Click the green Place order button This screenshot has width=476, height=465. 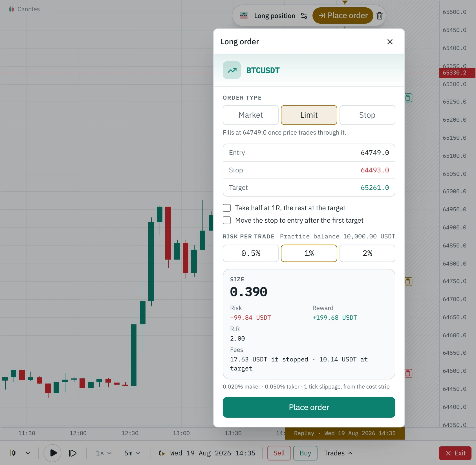(x=309, y=407)
